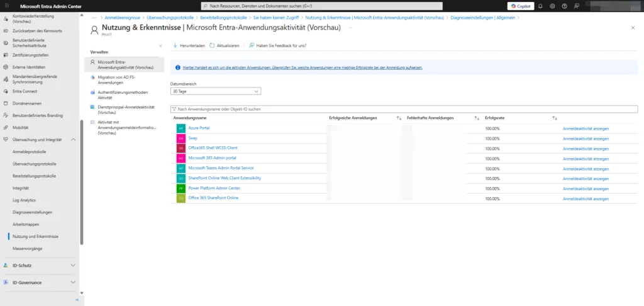Screen dimensions: 644x306
Task: Click the Aktualisieren refresh icon
Action: (x=213, y=46)
